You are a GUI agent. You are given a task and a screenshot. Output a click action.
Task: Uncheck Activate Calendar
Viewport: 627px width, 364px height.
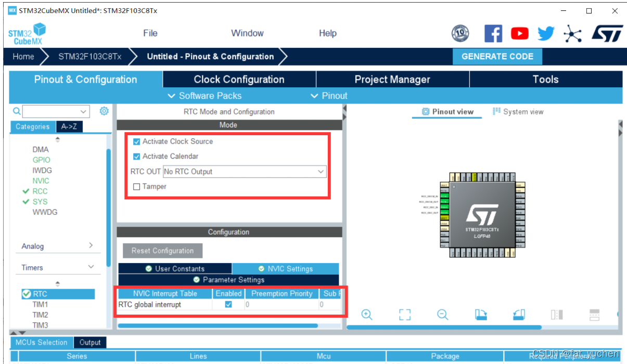point(136,156)
